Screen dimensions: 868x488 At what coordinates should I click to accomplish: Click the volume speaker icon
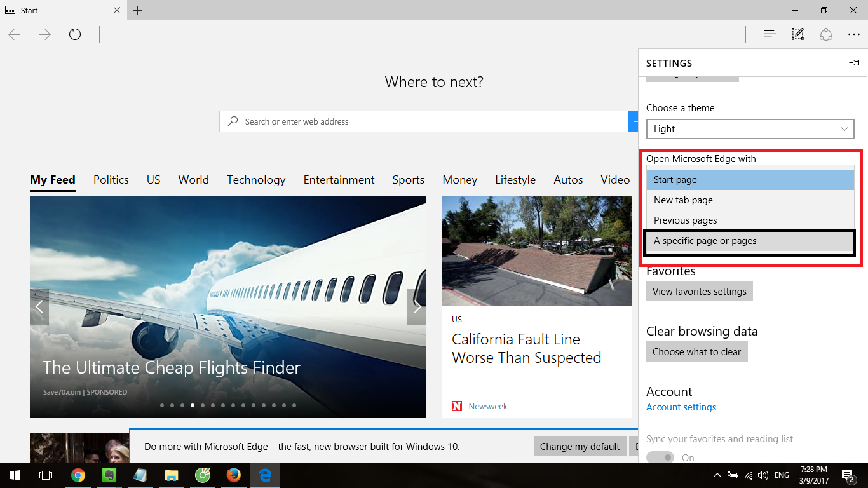763,475
